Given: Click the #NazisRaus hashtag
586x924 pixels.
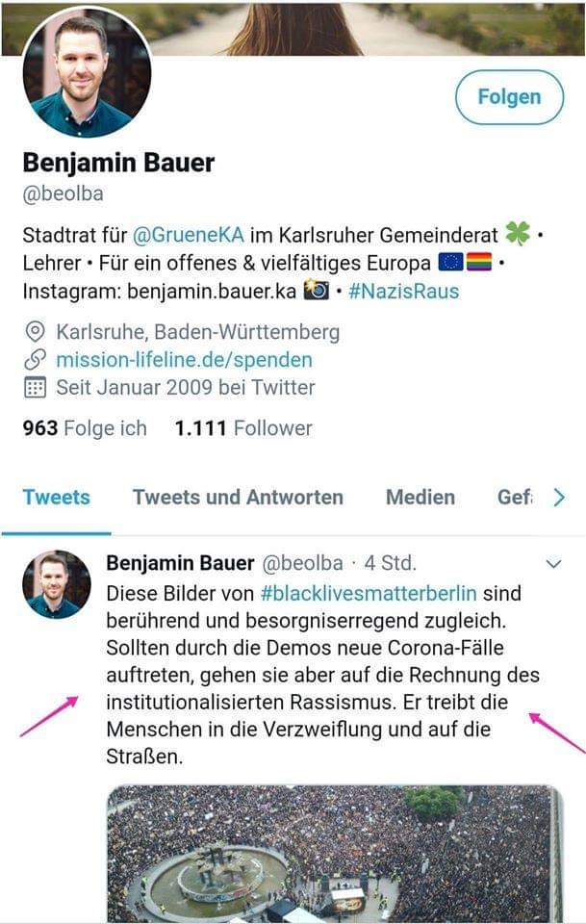Looking at the screenshot, I should (403, 291).
